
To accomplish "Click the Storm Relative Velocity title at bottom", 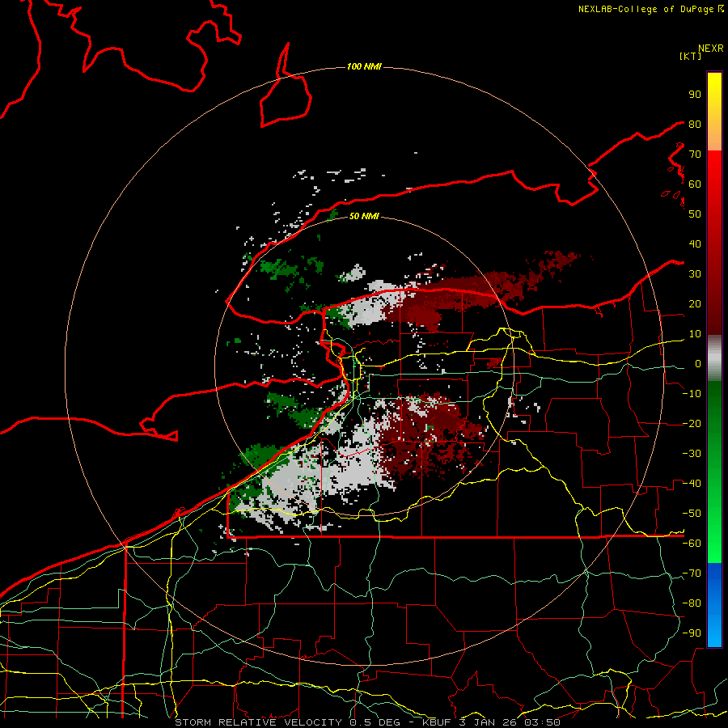I will click(368, 722).
